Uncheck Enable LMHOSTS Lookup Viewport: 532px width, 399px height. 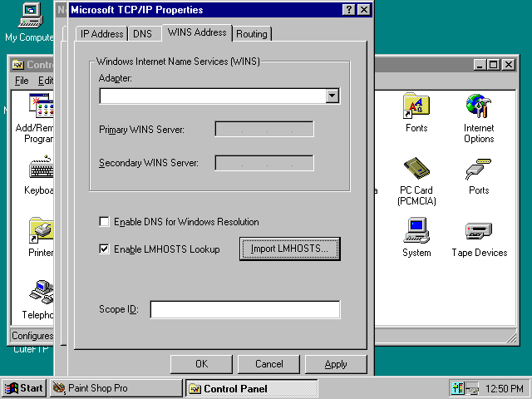104,249
